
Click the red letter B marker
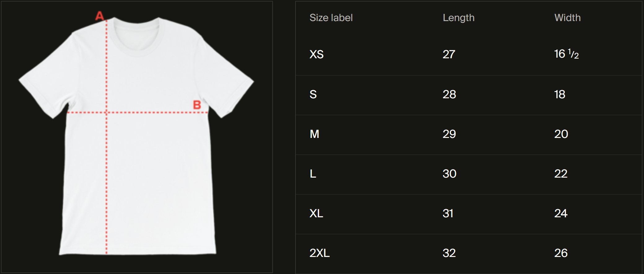197,105
